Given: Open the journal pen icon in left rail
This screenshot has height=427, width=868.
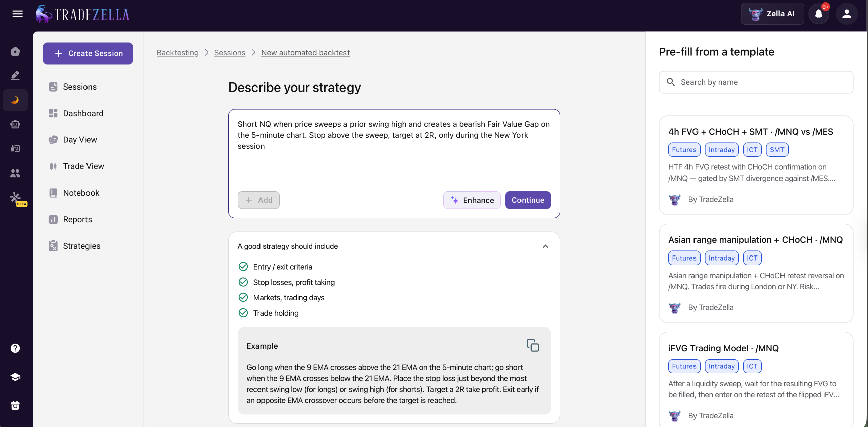Looking at the screenshot, I should point(15,75).
